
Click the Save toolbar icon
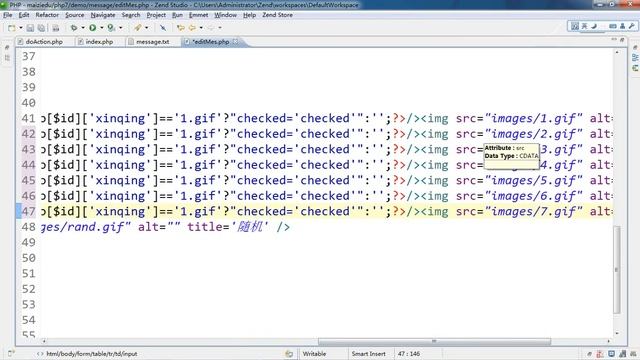30,28
